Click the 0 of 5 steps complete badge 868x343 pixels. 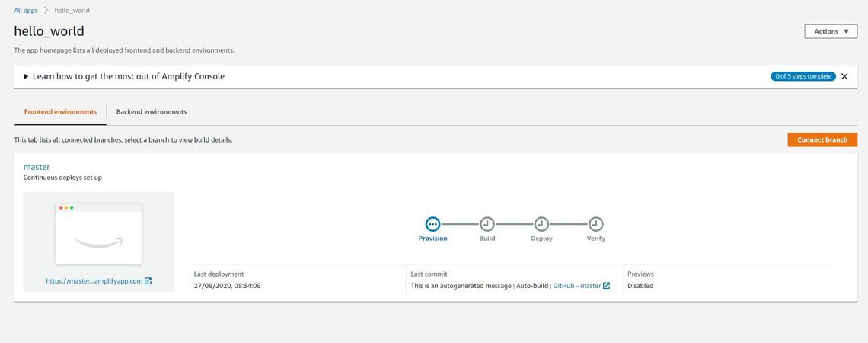pos(803,76)
